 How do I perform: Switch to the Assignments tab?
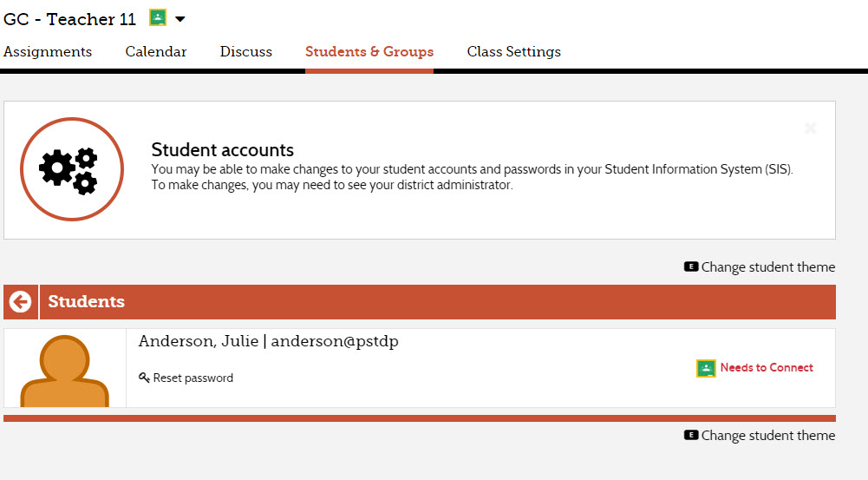[48, 52]
